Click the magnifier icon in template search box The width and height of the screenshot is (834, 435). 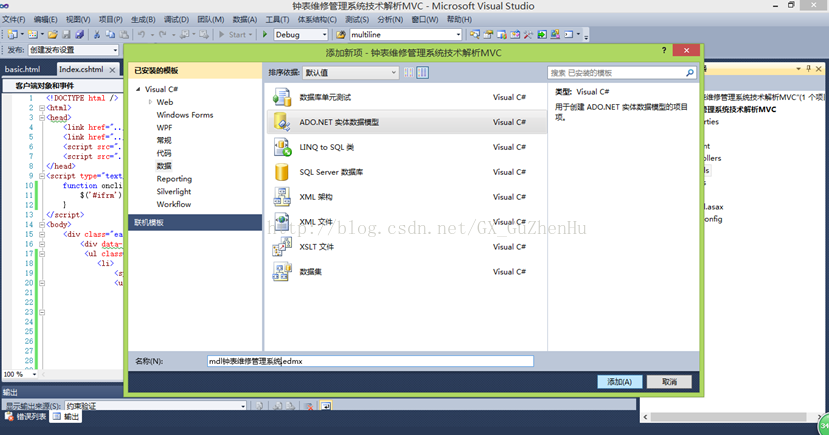[x=689, y=73]
